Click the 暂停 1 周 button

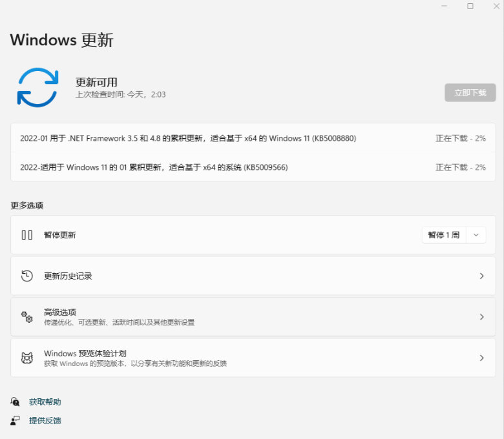443,235
